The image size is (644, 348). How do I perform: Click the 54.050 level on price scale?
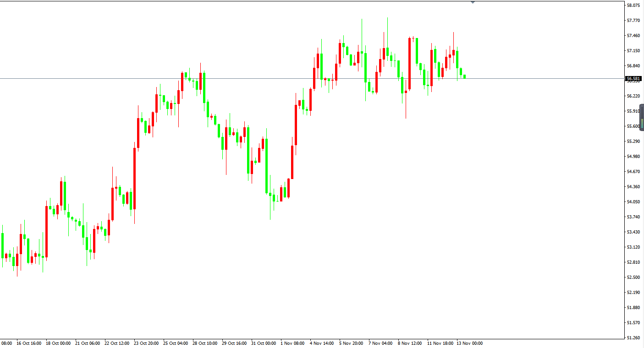tap(633, 202)
